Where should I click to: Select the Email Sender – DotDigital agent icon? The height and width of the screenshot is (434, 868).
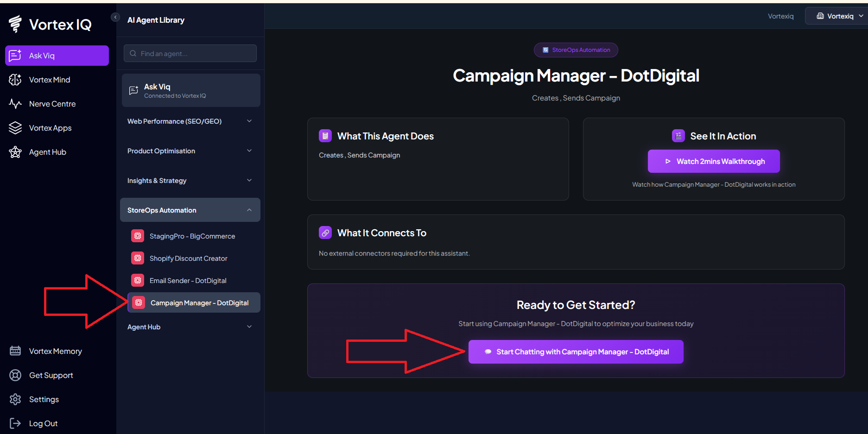click(x=138, y=280)
